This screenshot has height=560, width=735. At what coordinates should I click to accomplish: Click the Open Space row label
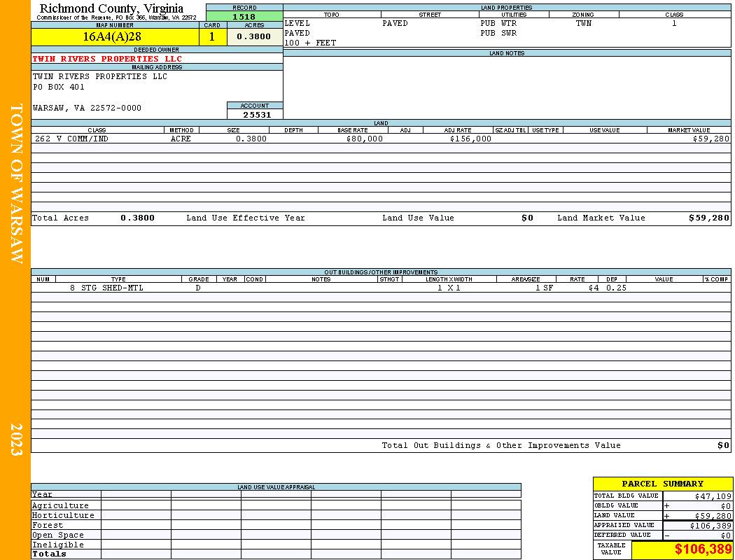(57, 535)
